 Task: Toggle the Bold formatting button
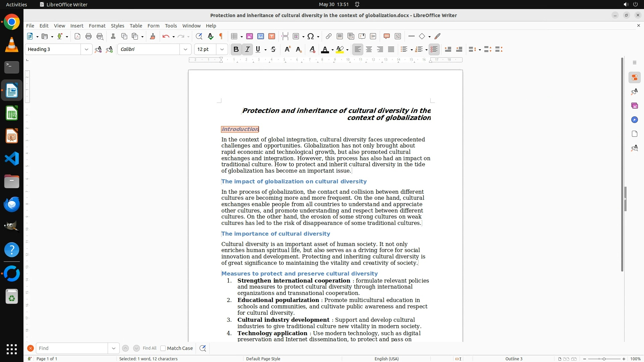[x=236, y=49]
